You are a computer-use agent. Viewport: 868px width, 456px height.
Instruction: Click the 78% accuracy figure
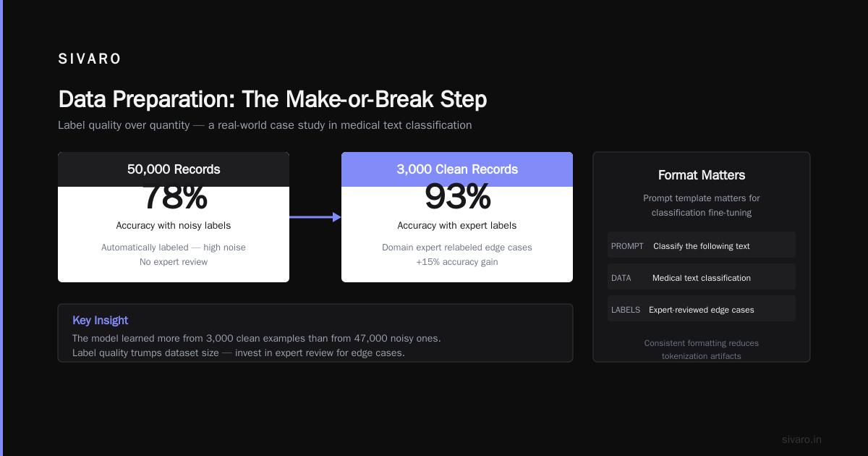point(174,198)
